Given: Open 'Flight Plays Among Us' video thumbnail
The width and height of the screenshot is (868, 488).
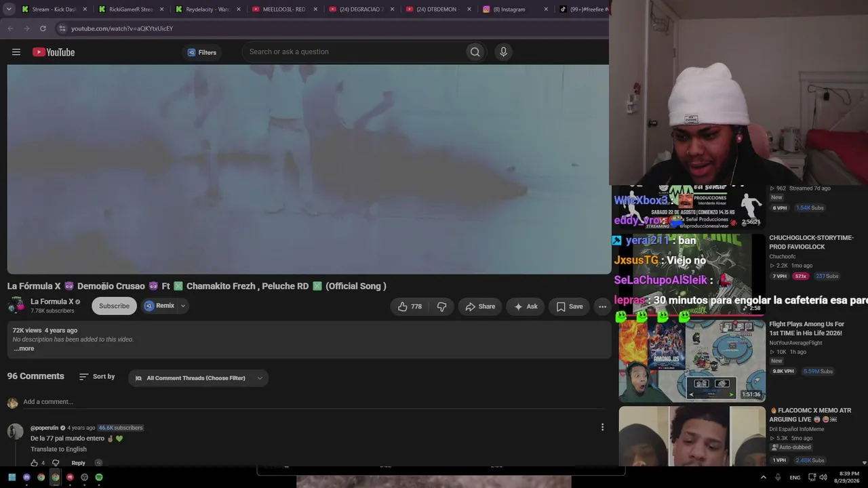Looking at the screenshot, I should [x=692, y=361].
